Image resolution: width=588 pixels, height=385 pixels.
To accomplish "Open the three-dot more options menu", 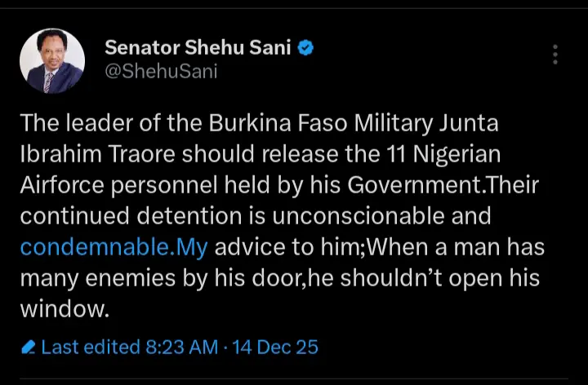I will tap(555, 55).
